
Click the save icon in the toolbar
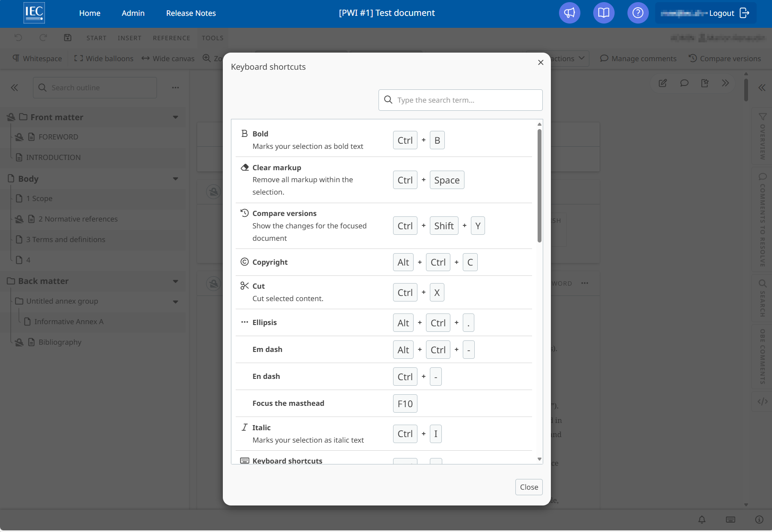[x=68, y=38]
